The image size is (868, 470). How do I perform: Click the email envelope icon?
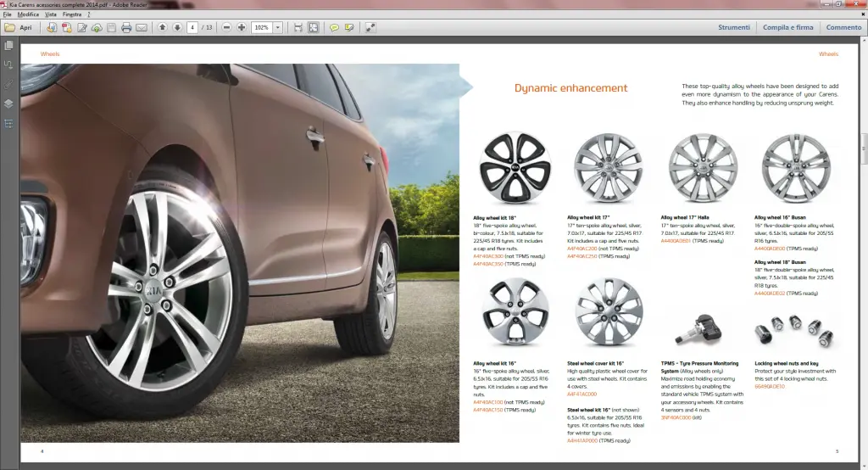(142, 27)
